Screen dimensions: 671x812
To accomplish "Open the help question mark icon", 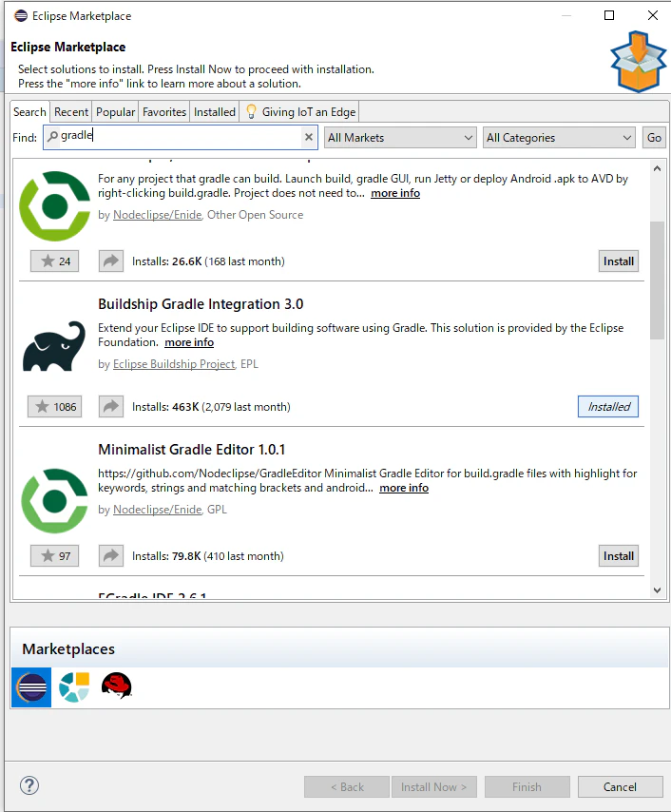I will coord(29,785).
